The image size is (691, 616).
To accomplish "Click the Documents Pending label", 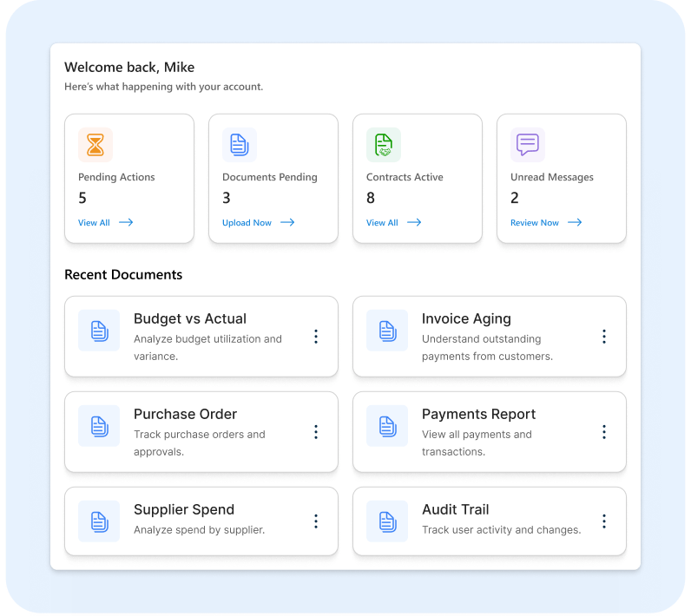I will tap(270, 178).
